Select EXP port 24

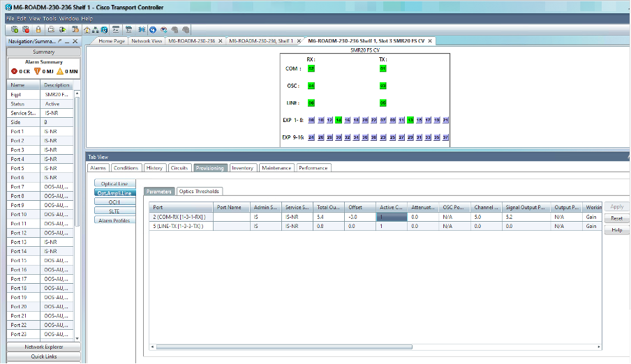point(311,137)
